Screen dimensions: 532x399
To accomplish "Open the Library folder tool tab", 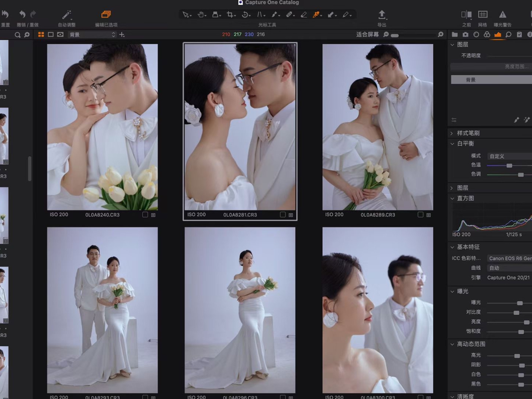I will click(455, 34).
